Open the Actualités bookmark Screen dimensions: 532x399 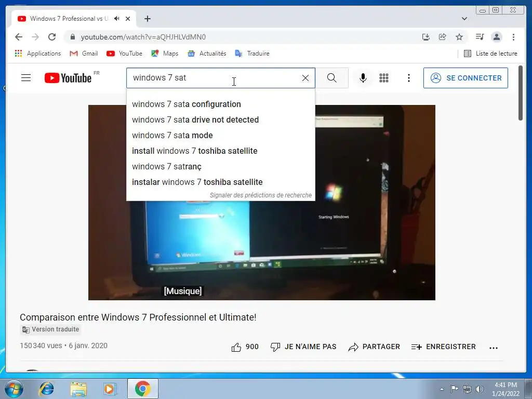207,54
